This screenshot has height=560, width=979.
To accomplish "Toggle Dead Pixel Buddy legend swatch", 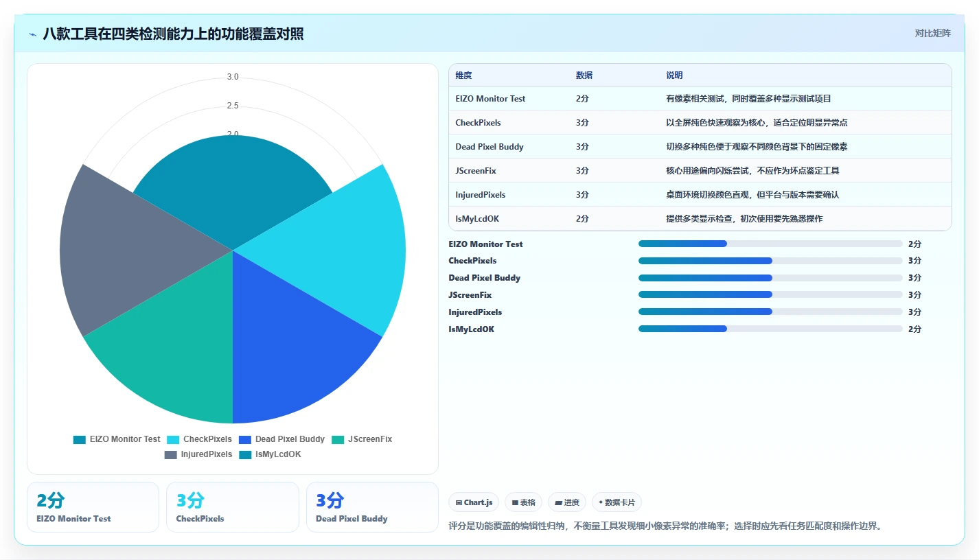I will (245, 439).
